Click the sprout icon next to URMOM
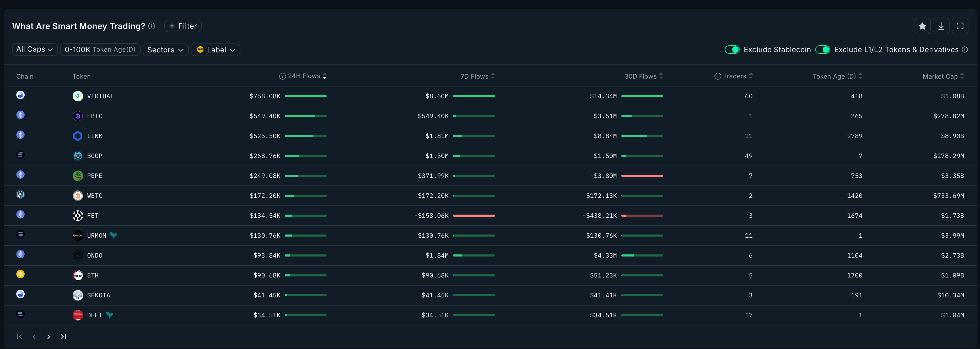 point(113,235)
